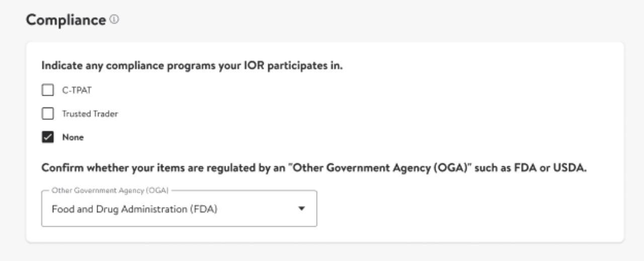
Task: Click the Trusted Trader label text
Action: pos(90,114)
